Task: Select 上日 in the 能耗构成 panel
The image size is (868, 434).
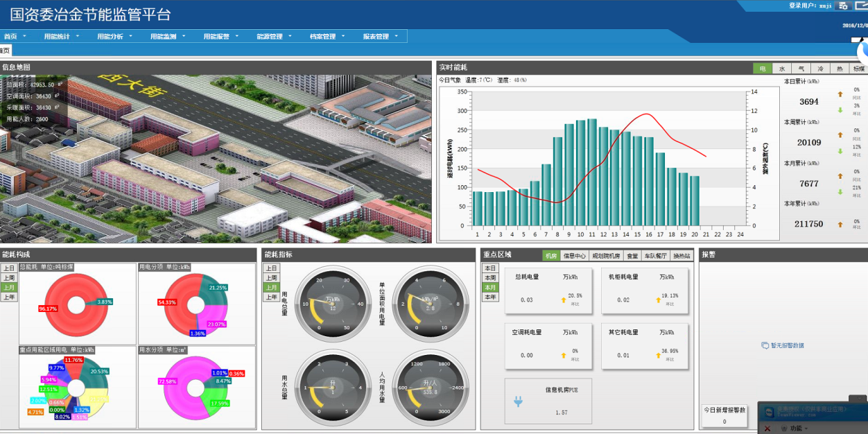Action: tap(8, 268)
